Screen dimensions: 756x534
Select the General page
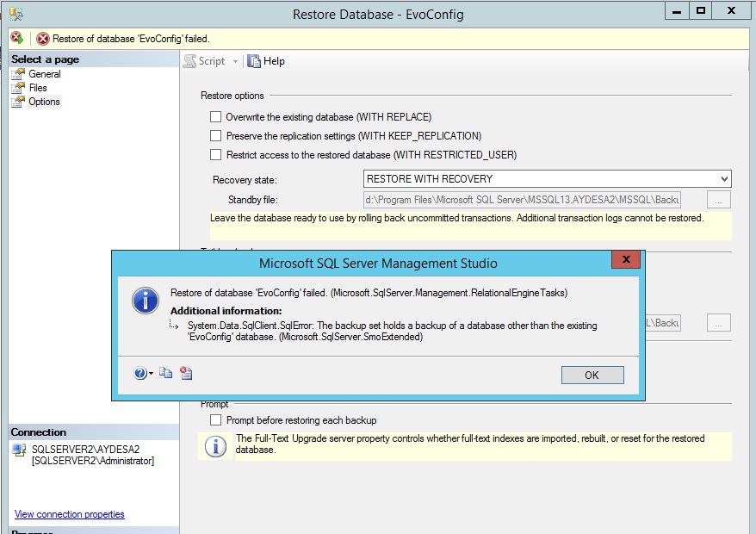pyautogui.click(x=45, y=74)
